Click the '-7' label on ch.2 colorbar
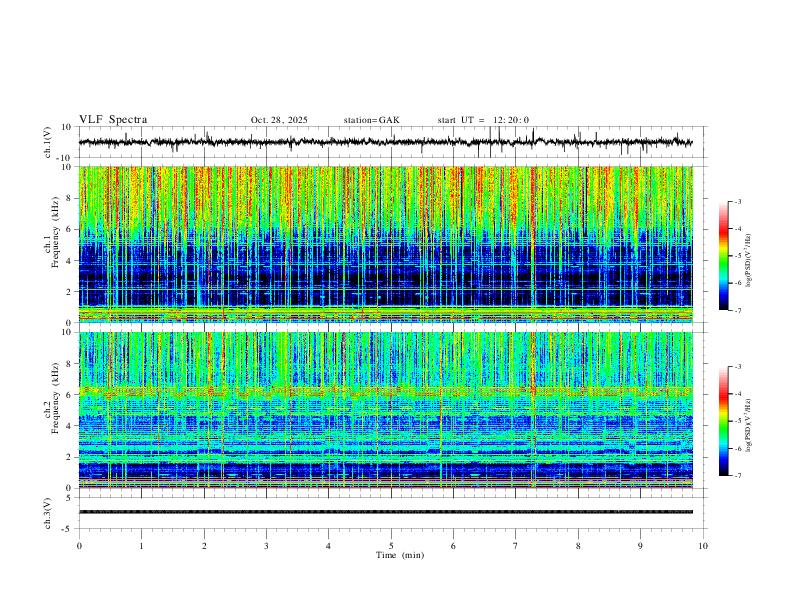Image resolution: width=792 pixels, height=612 pixels. tap(737, 476)
